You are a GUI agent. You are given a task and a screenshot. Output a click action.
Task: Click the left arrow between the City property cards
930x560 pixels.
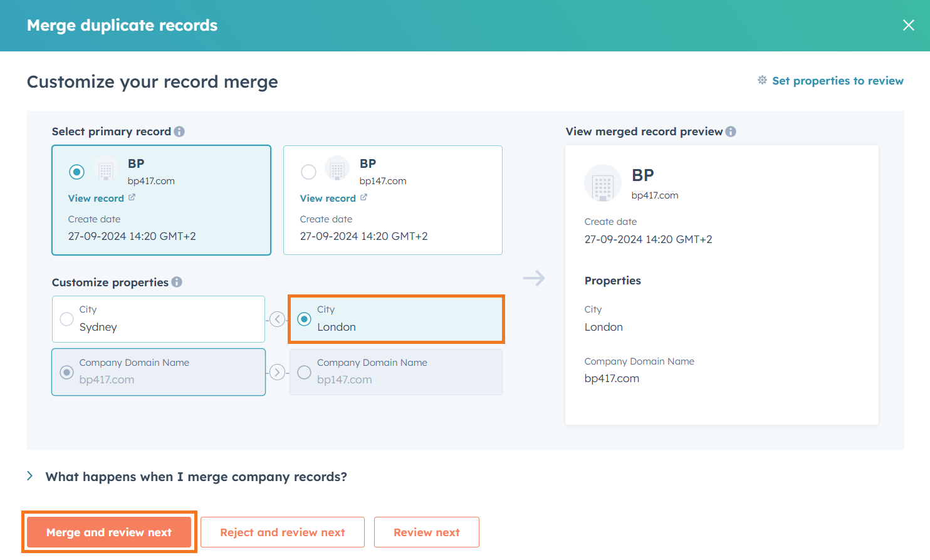pos(278,319)
